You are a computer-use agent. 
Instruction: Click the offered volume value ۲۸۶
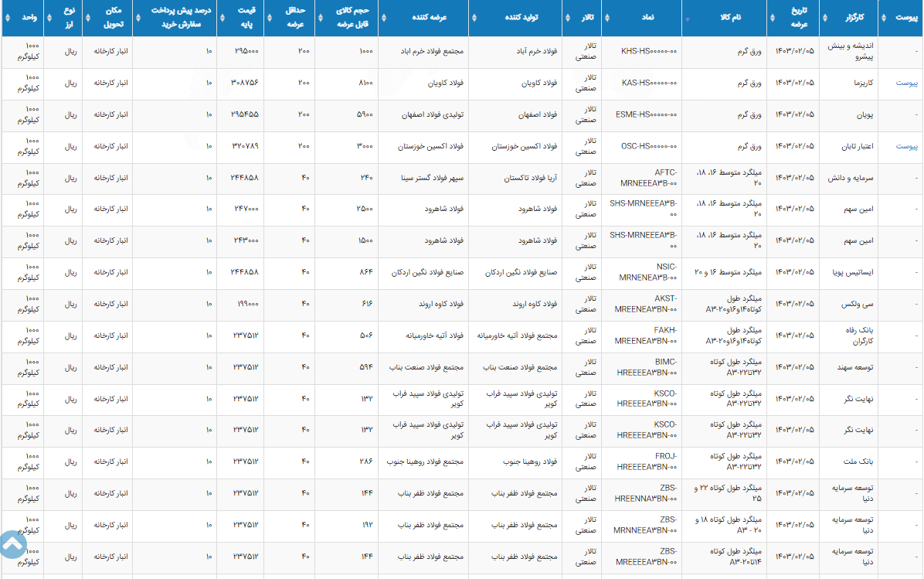click(x=366, y=461)
